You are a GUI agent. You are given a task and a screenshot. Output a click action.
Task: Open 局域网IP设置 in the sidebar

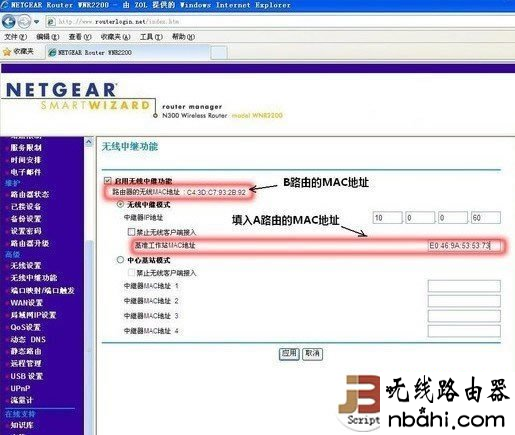click(x=33, y=315)
